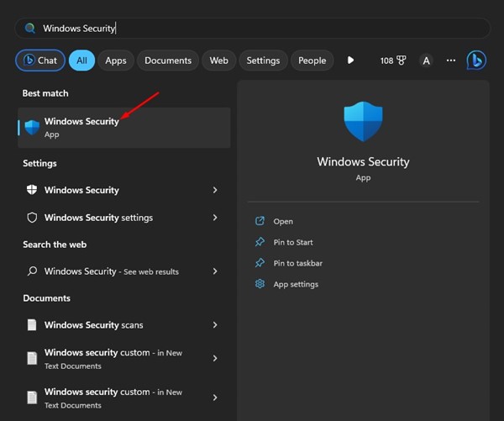This screenshot has width=504, height=421.
Task: Click inside the search text box
Action: coord(252,28)
